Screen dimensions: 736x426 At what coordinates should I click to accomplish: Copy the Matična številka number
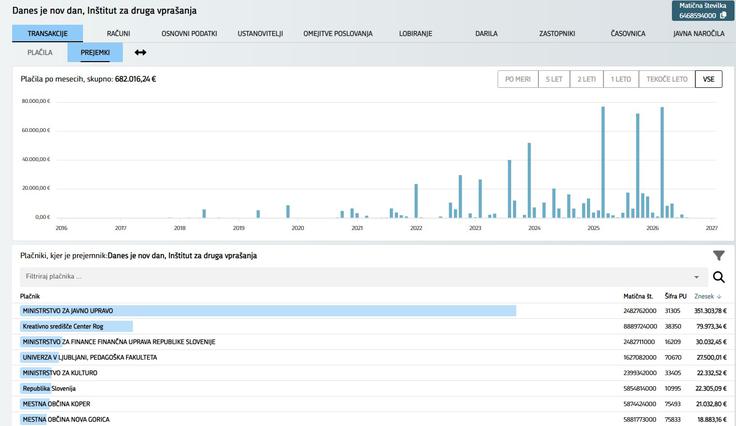(x=723, y=15)
